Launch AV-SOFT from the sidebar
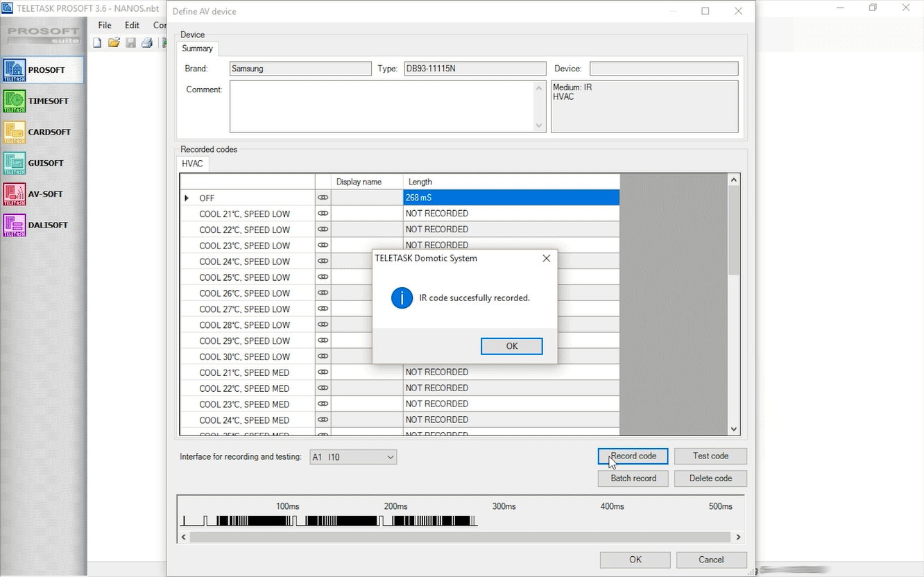924x577 pixels. pyautogui.click(x=15, y=194)
